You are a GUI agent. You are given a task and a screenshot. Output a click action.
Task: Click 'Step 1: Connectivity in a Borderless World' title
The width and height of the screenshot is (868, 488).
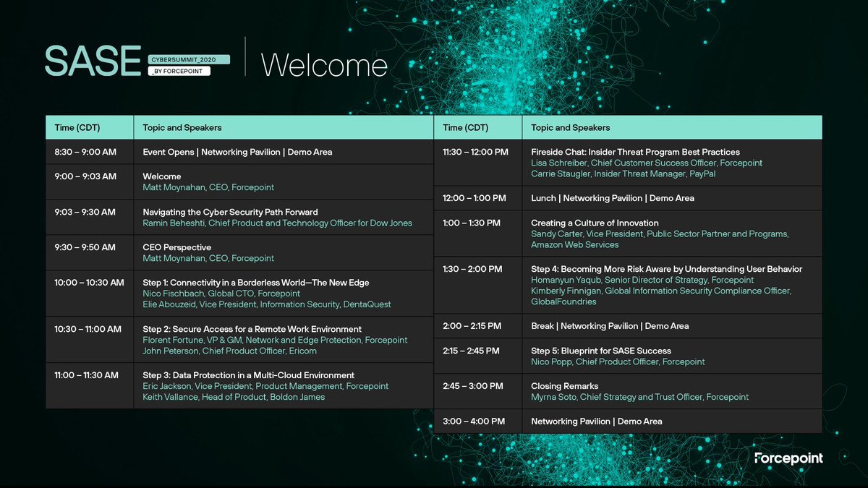pos(256,283)
